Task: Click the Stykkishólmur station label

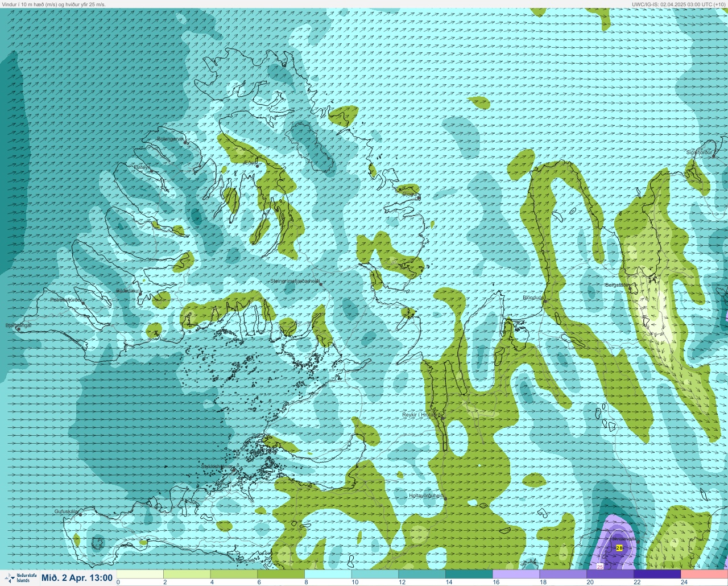Action: (x=217, y=467)
